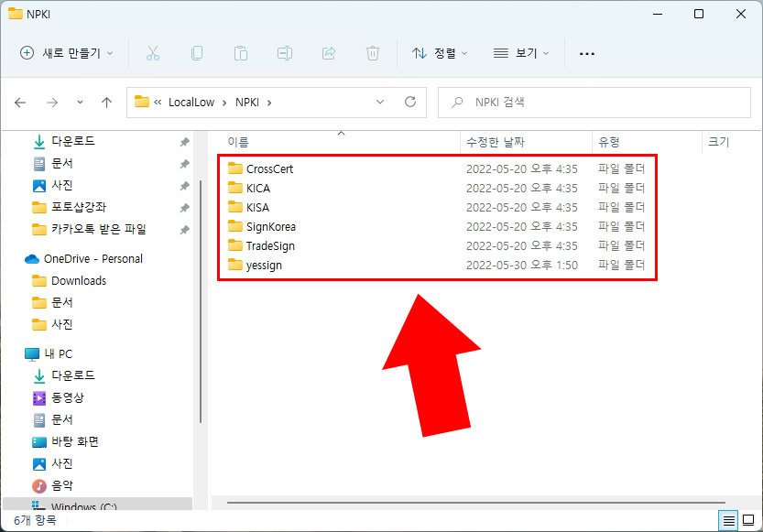Open the ... see more menu
The height and width of the screenshot is (532, 763).
point(587,53)
